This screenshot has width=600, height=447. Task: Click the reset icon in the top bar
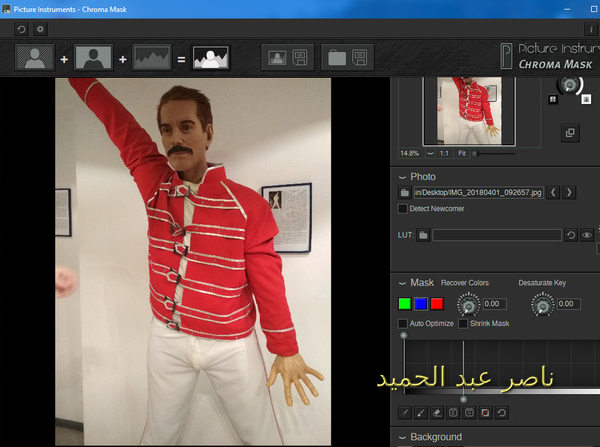[21, 29]
